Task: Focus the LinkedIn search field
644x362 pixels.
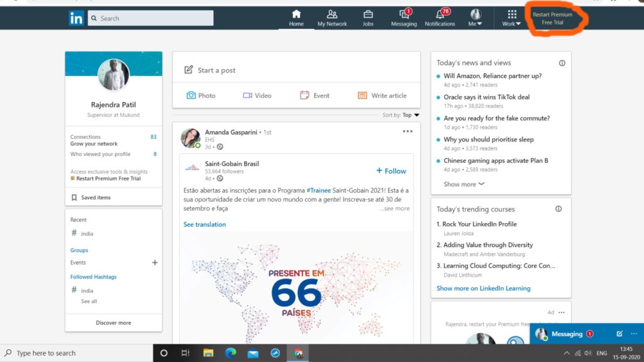Action: pos(150,18)
